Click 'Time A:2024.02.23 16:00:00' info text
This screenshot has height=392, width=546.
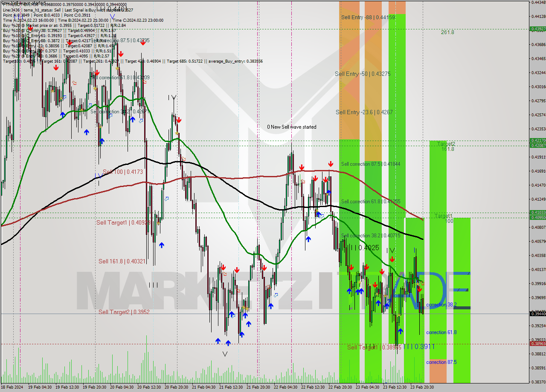(28, 20)
